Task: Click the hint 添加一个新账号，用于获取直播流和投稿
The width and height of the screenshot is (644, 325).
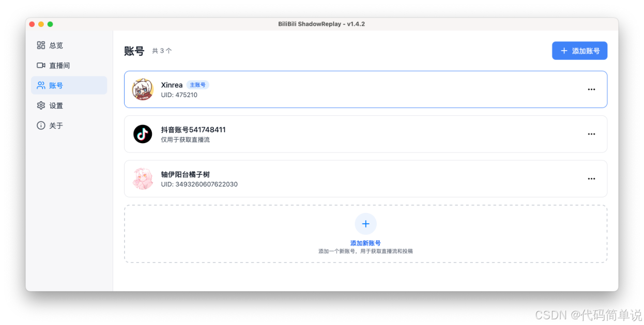Action: coord(365,251)
